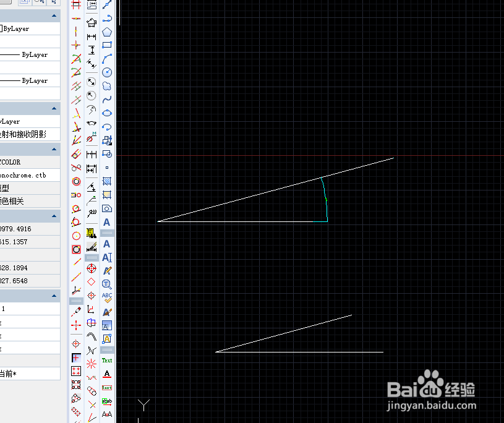This screenshot has height=423, width=504.
Task: Select the Point draw tool
Action: 107,168
